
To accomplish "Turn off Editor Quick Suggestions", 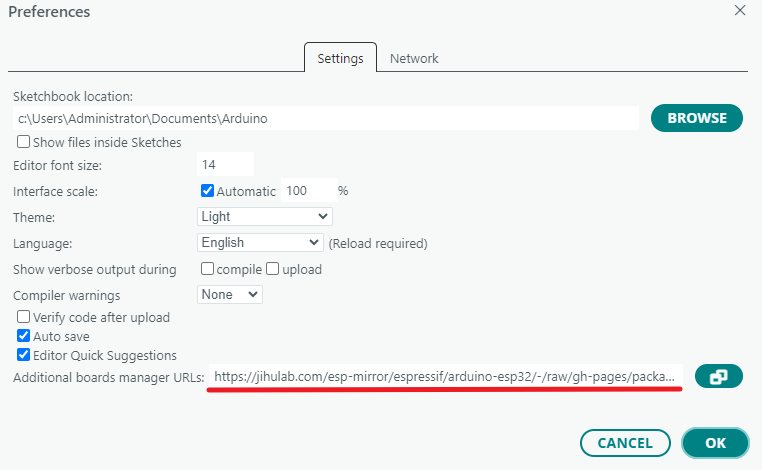I will 23,355.
